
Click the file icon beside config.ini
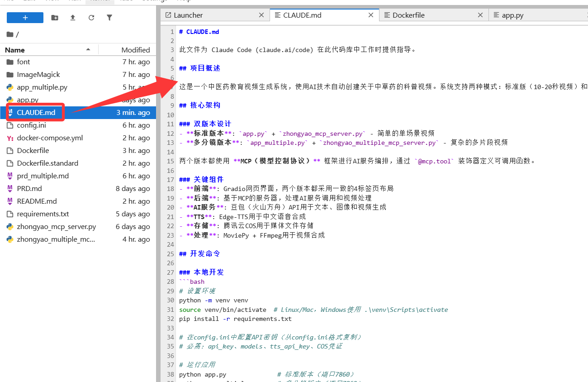coord(10,125)
